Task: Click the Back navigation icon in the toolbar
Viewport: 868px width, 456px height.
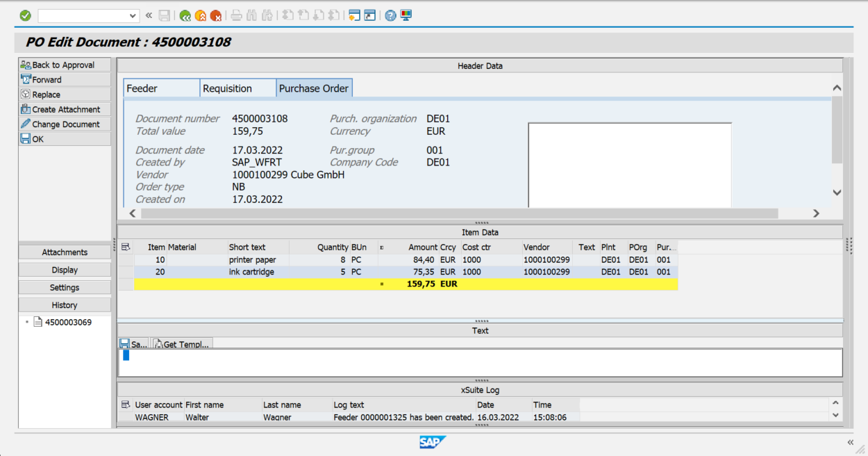Action: (185, 15)
